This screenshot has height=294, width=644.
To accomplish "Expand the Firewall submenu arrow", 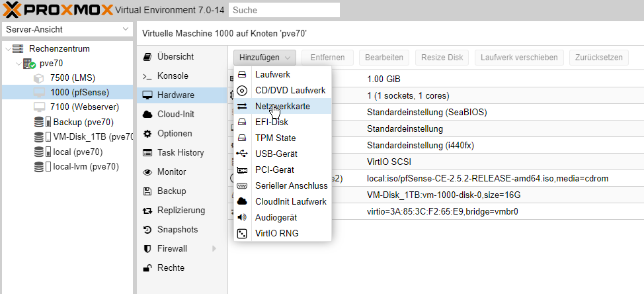I will tap(214, 249).
